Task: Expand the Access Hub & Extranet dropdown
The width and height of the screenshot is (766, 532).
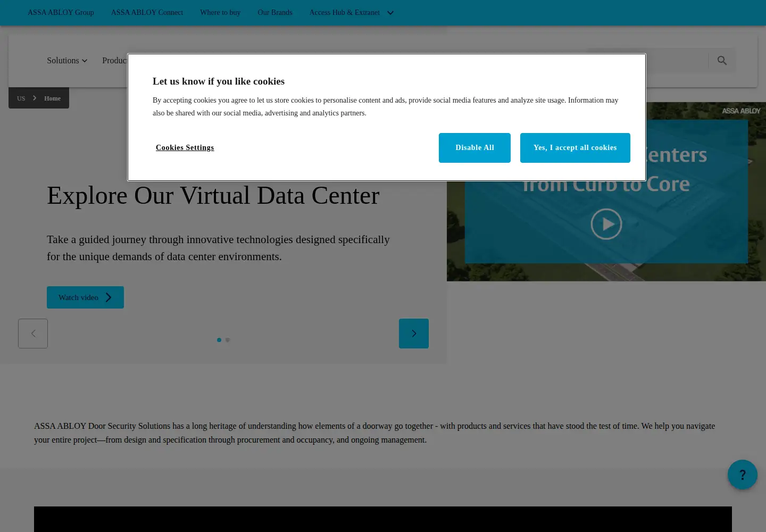Action: 352,12
